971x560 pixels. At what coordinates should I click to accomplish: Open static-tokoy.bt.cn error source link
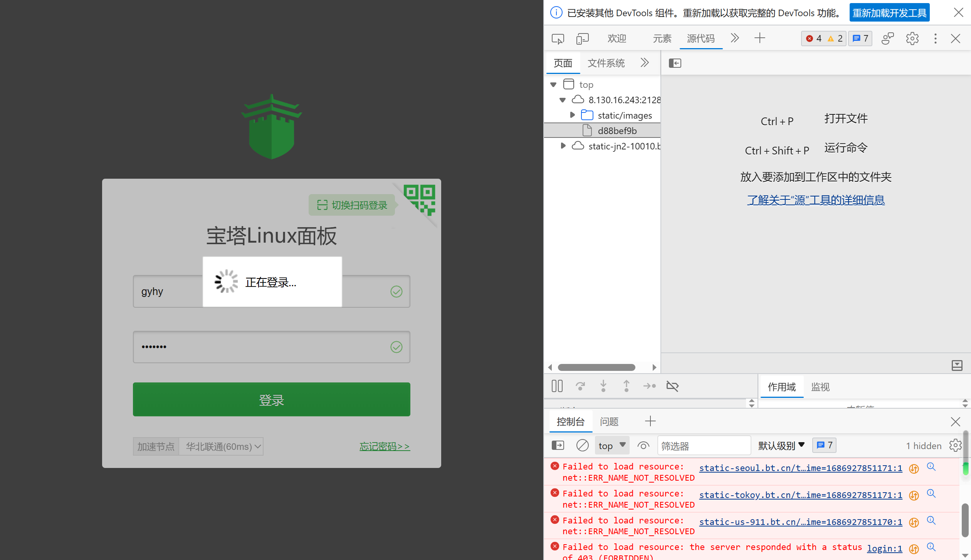pyautogui.click(x=801, y=495)
